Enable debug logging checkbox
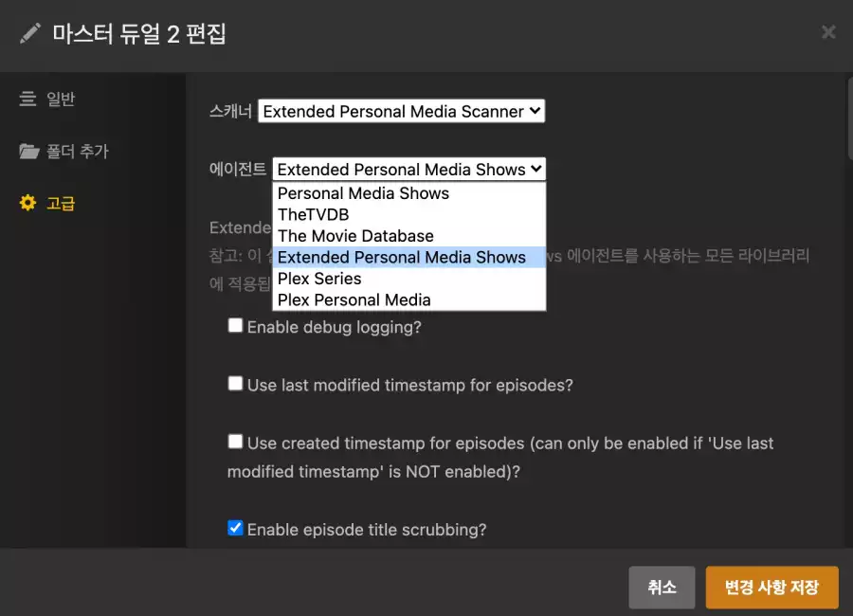This screenshot has height=616, width=853. (x=235, y=325)
